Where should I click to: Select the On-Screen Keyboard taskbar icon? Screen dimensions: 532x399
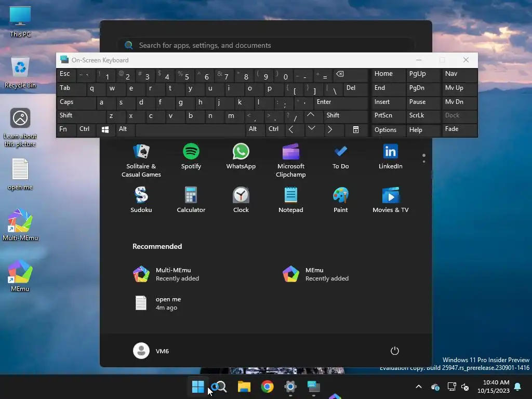[314, 387]
